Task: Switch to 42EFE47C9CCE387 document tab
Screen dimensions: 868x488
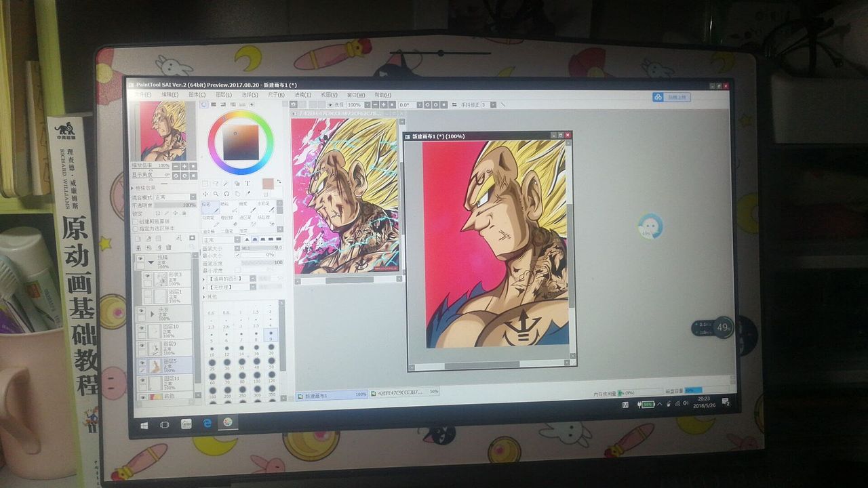Action: pyautogui.click(x=405, y=392)
